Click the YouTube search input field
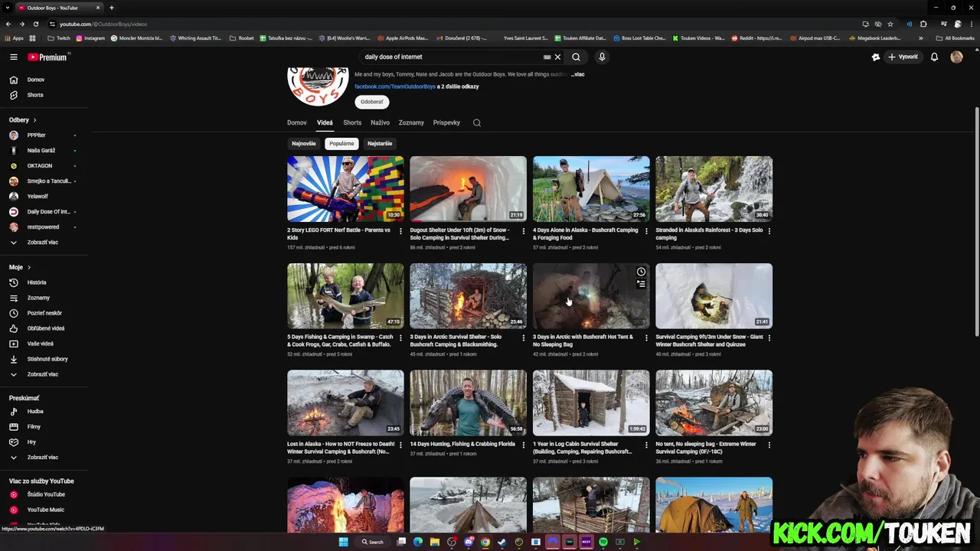This screenshot has height=551, width=980. (x=452, y=57)
